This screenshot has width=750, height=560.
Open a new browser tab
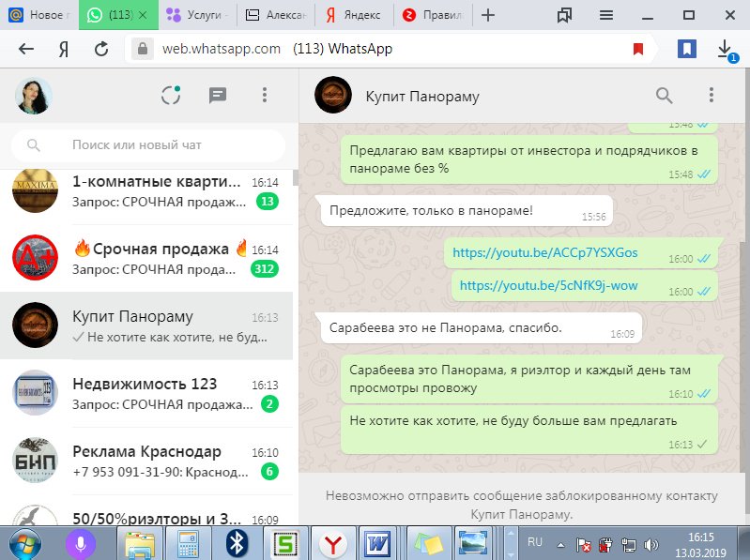click(x=487, y=15)
